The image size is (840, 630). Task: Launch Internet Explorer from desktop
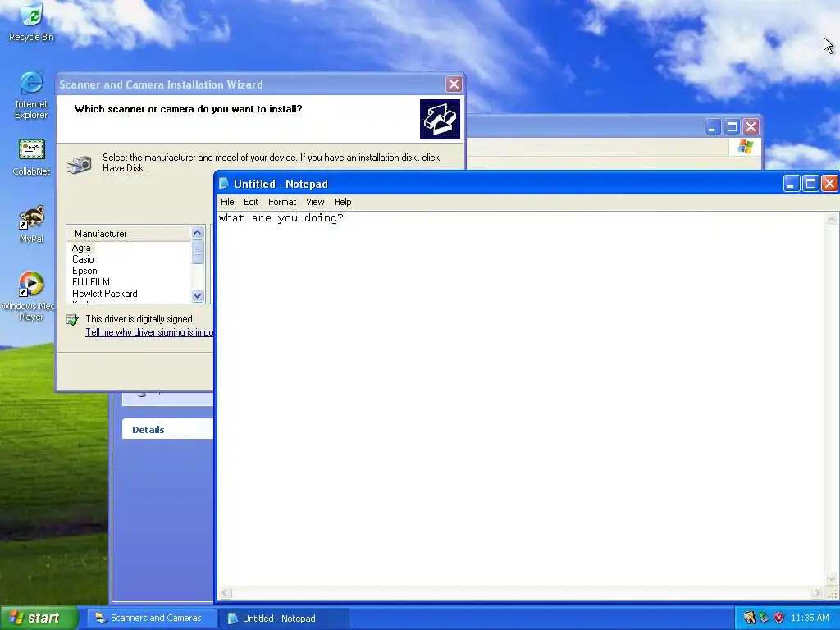click(x=32, y=95)
